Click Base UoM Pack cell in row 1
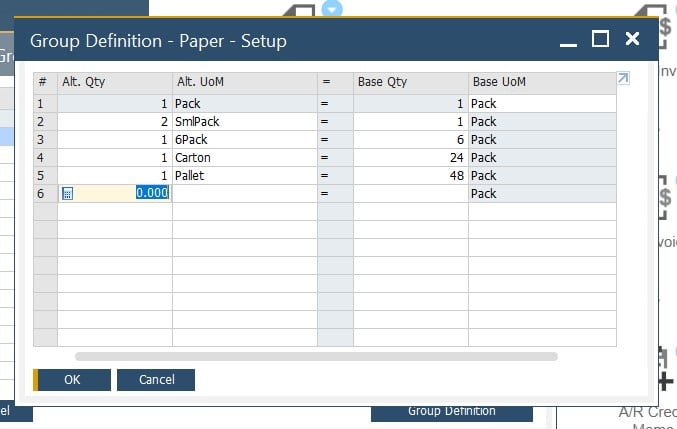 coord(542,104)
